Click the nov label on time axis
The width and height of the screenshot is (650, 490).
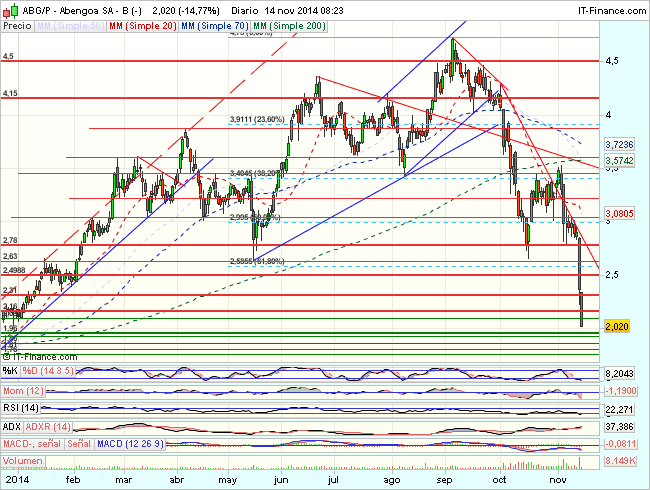(558, 480)
